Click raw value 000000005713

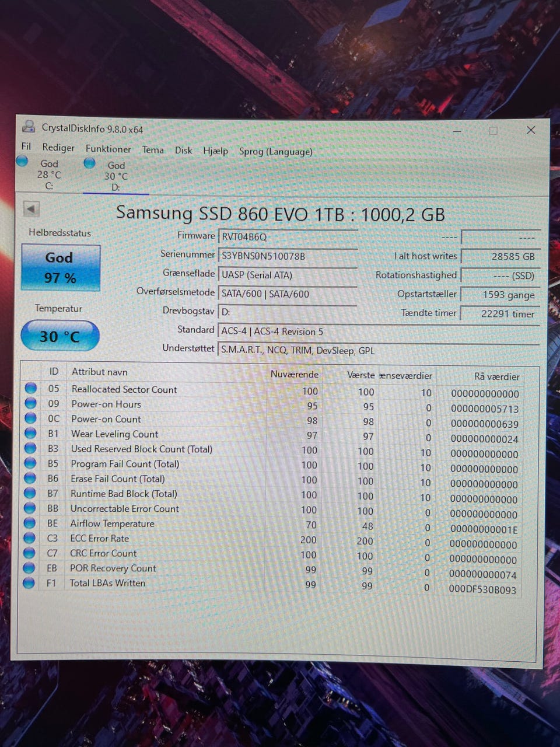coord(484,409)
